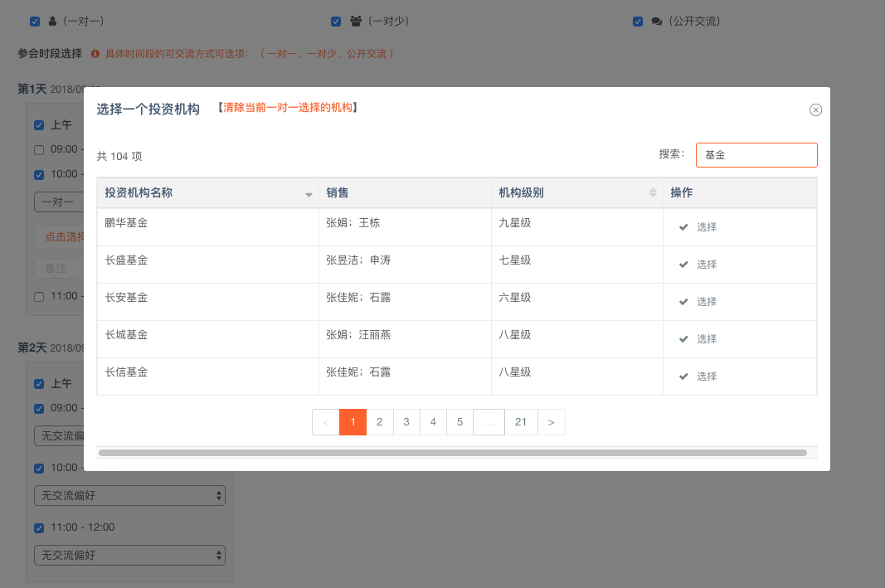Toggle the 公开交流 checkbox
885x588 pixels.
(638, 22)
